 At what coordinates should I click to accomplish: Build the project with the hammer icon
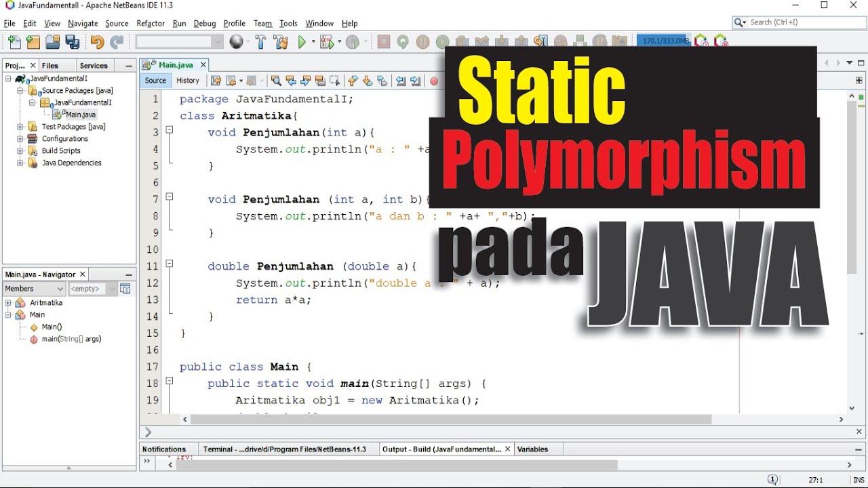click(x=261, y=42)
